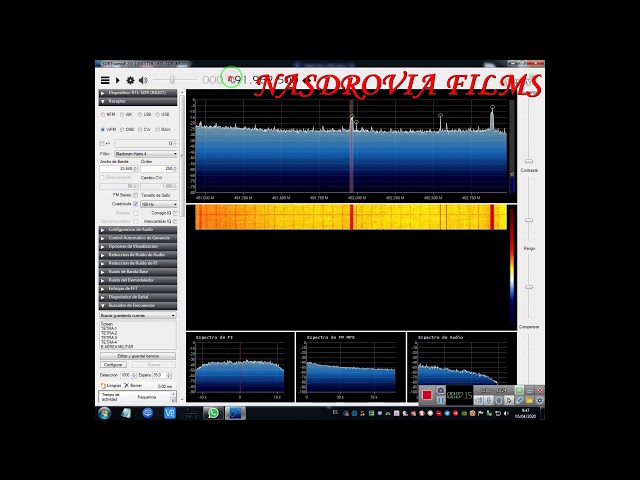
Task: Open the recorder settings gear icon
Action: coord(540,400)
